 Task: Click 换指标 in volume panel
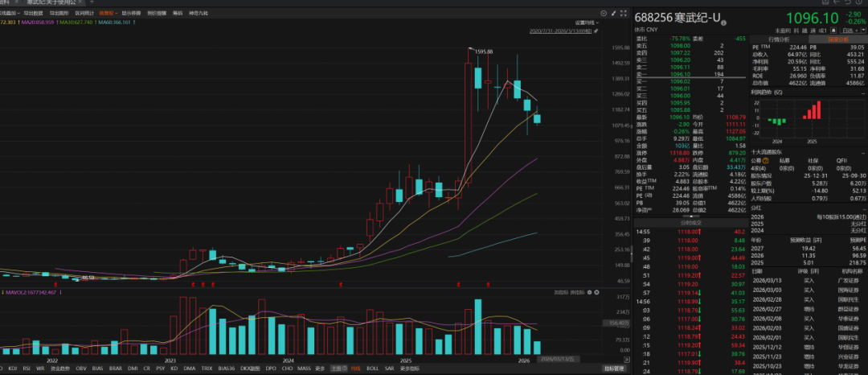pos(577,292)
